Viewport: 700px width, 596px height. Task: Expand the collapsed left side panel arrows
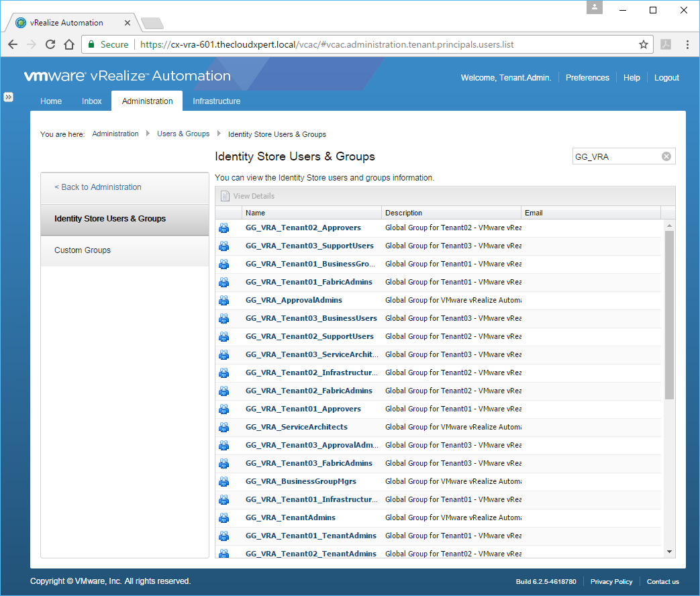[8, 97]
